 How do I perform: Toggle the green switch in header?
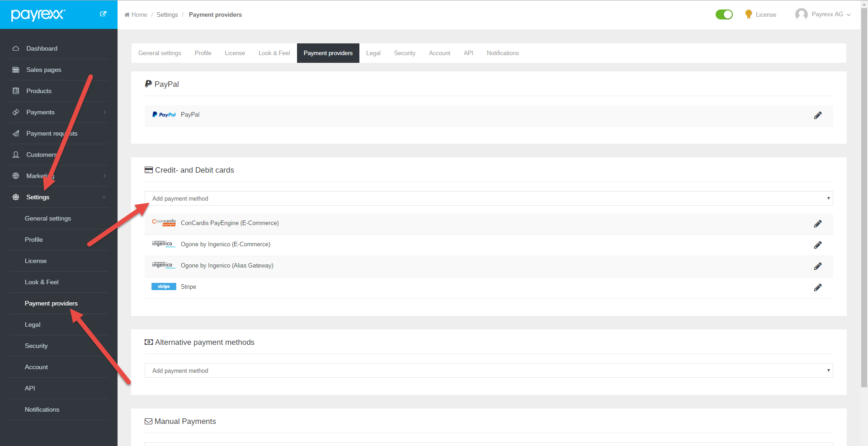click(x=724, y=14)
